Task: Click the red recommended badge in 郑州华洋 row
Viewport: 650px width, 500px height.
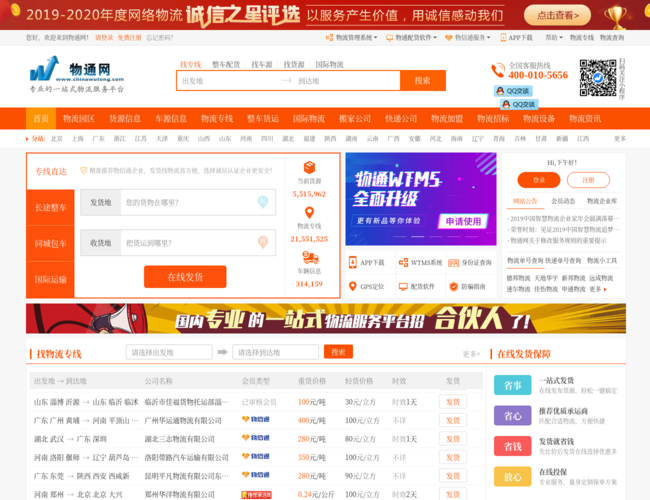Action: [x=256, y=495]
